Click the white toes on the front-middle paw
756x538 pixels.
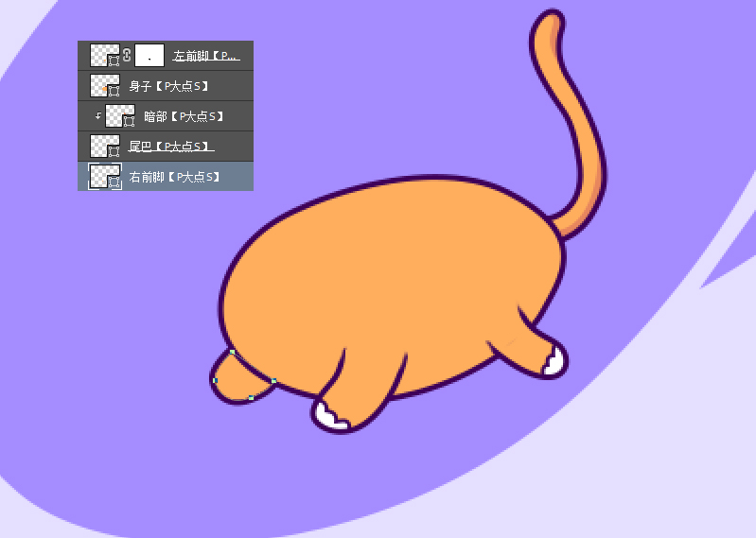coord(330,415)
